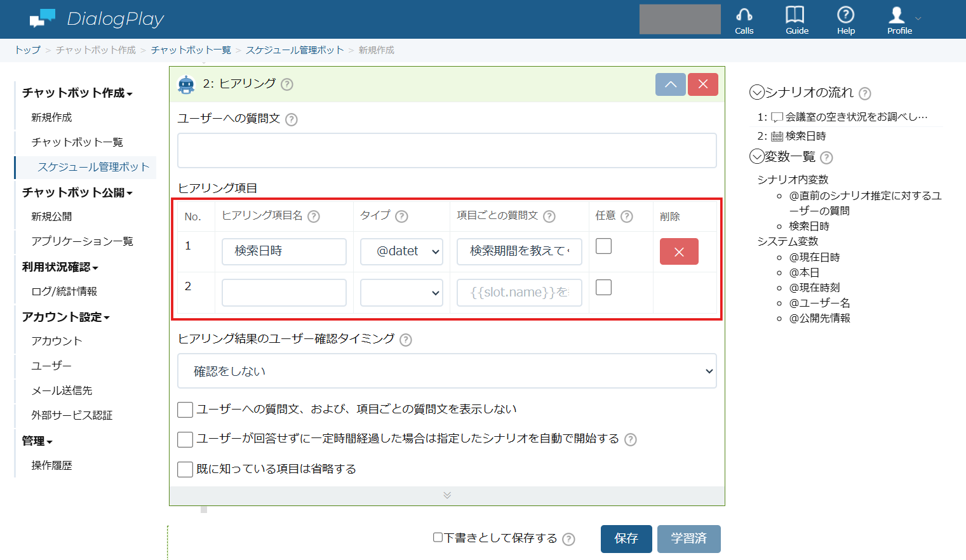The width and height of the screenshot is (966, 560).
Task: Open 新規作成 under チャットボット作成
Action: click(51, 117)
